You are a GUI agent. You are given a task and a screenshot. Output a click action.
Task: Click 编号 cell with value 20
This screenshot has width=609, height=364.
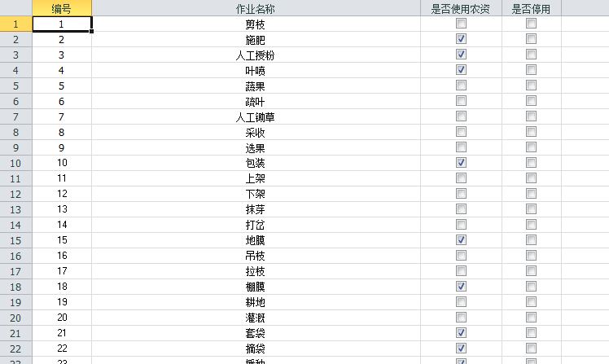pos(62,318)
